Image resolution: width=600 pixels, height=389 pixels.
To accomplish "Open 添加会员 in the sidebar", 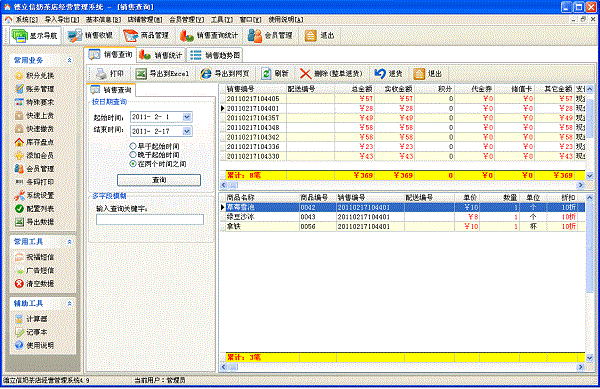I will [x=34, y=155].
